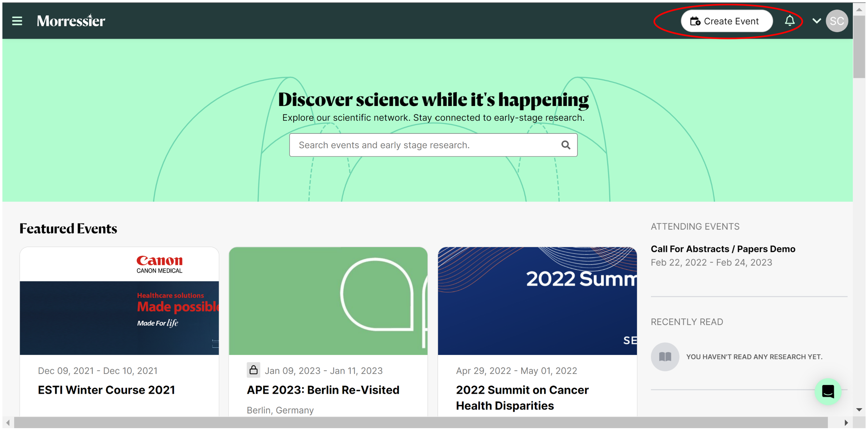Open 2022 Summit on Cancer Health Disparities
Viewport: 868px width, 430px height.
click(x=522, y=397)
